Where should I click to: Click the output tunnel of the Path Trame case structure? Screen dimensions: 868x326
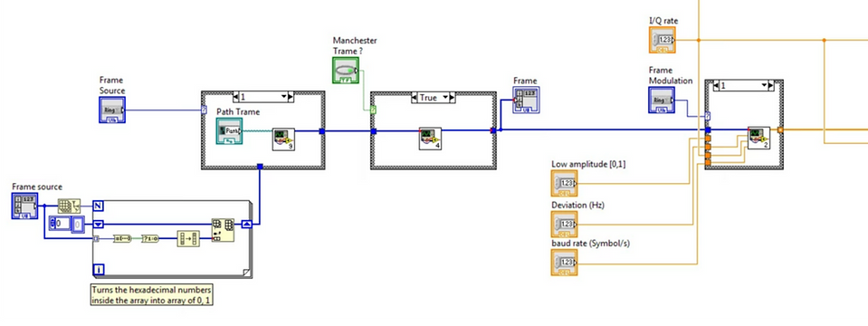(321, 131)
